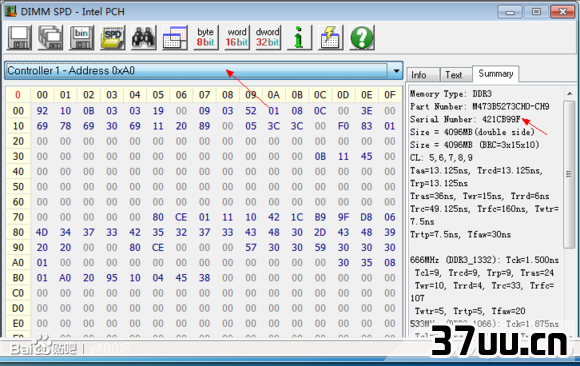This screenshot has height=366, width=580.
Task: Open the green info icon
Action: point(299,37)
